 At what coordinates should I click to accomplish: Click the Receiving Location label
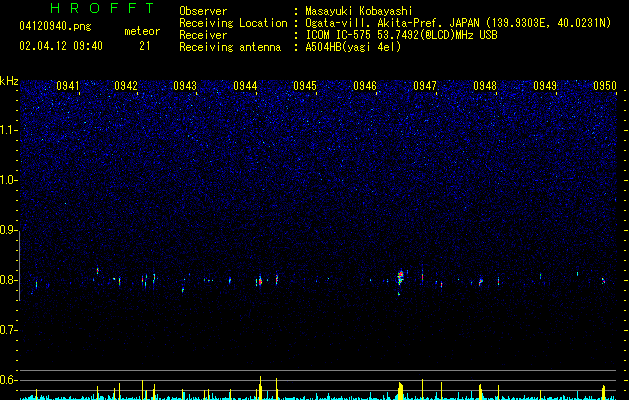point(233,23)
